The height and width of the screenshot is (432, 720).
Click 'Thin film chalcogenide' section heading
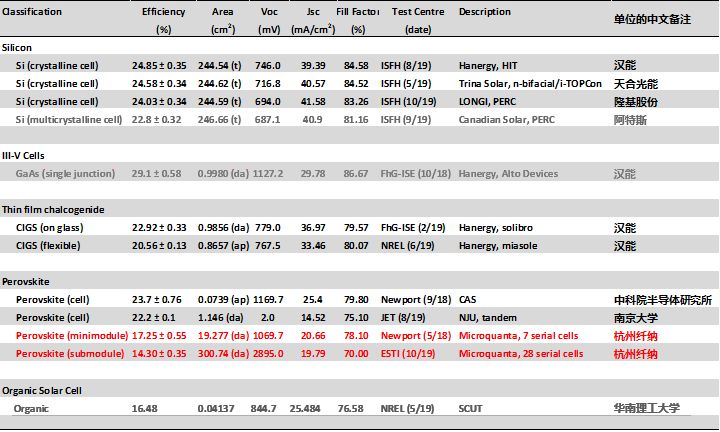coord(53,210)
